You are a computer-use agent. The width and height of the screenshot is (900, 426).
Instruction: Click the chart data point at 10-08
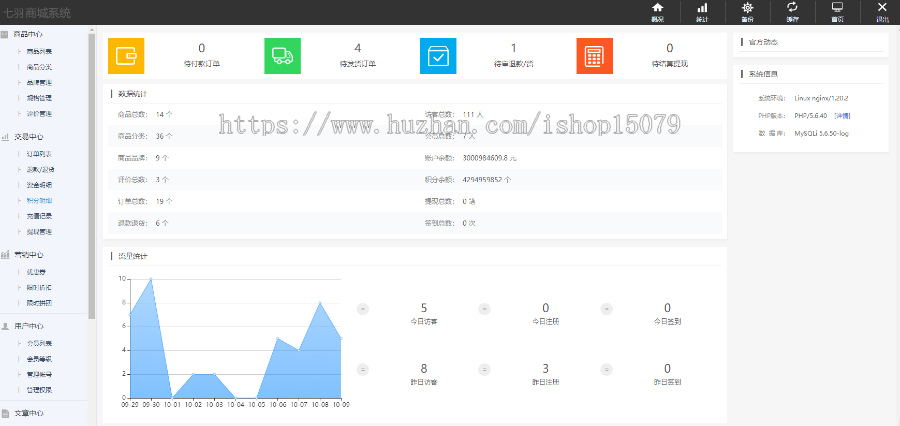tap(320, 303)
